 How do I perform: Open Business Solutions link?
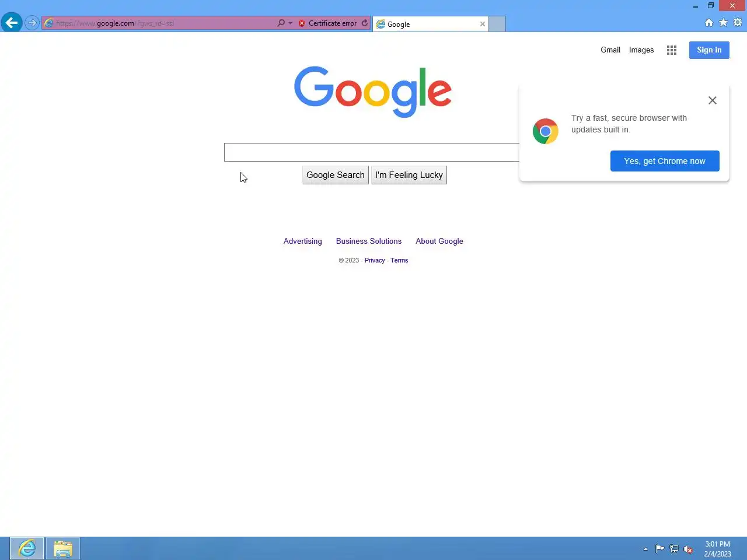click(x=369, y=242)
